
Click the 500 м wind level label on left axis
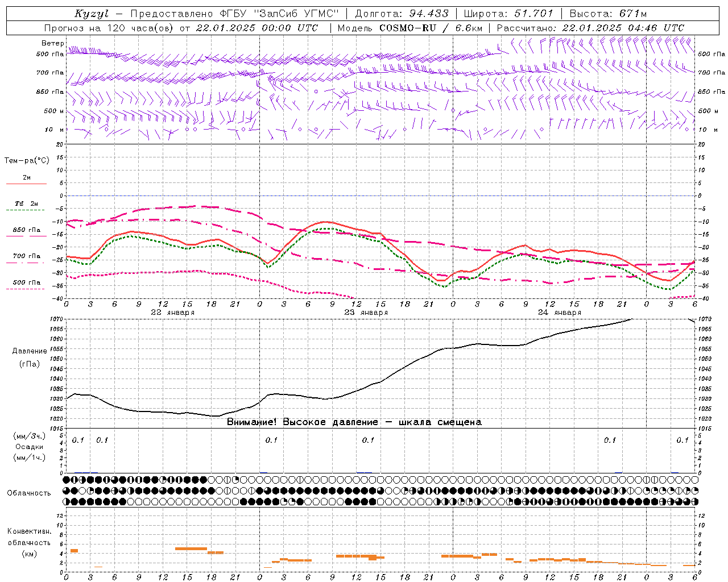(x=54, y=111)
